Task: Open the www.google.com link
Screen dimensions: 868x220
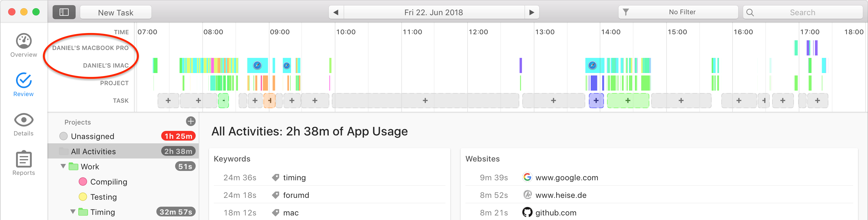Action: [x=567, y=177]
